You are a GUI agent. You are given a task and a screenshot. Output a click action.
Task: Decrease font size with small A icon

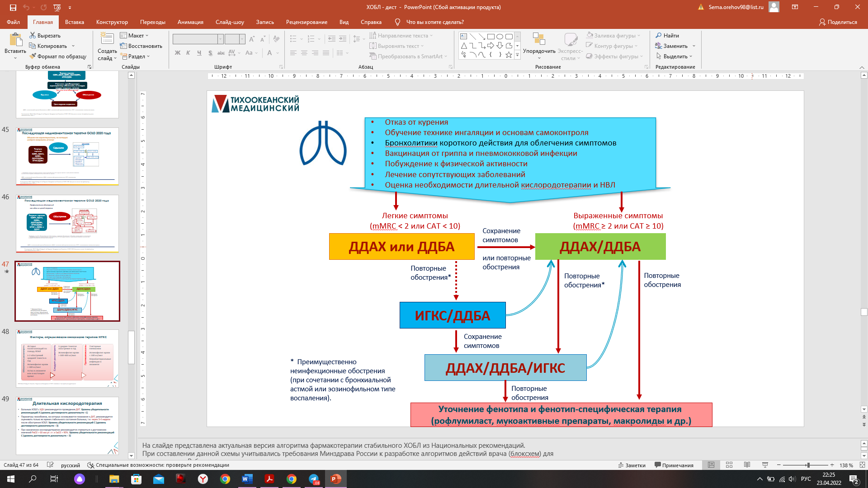263,39
